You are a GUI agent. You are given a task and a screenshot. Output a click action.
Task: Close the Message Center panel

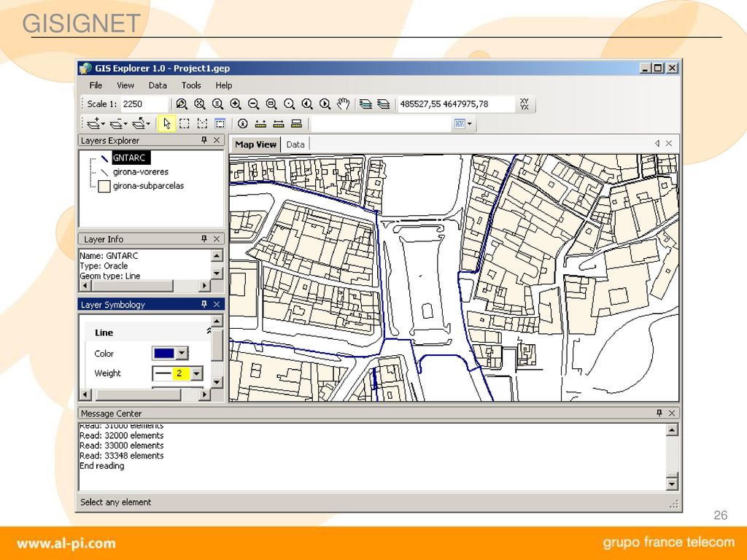[x=672, y=413]
